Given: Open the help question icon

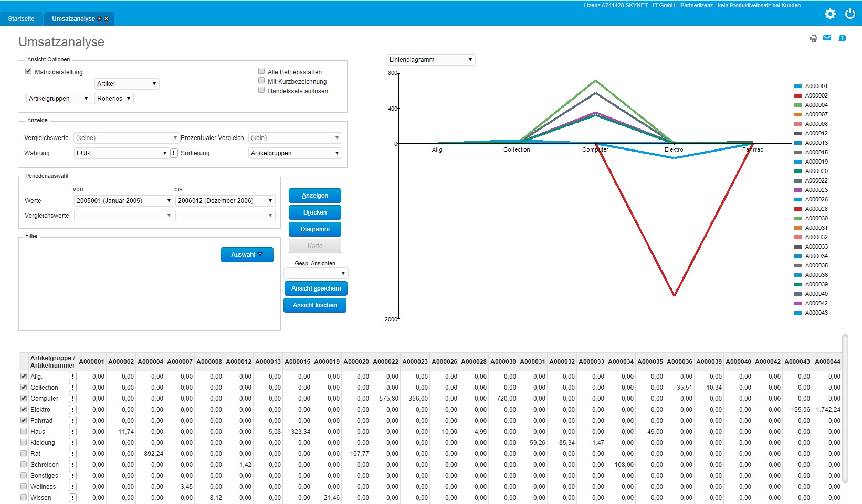Looking at the screenshot, I should [x=842, y=38].
